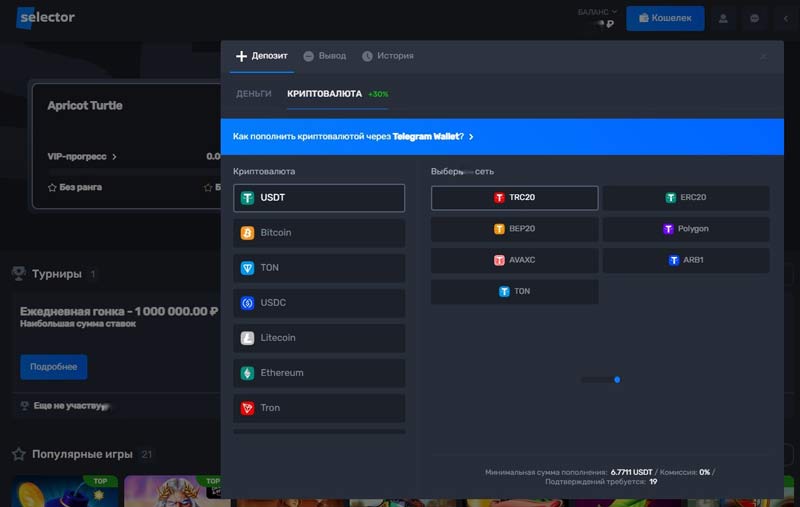Select the Polygon network
The height and width of the screenshot is (507, 800).
click(686, 229)
